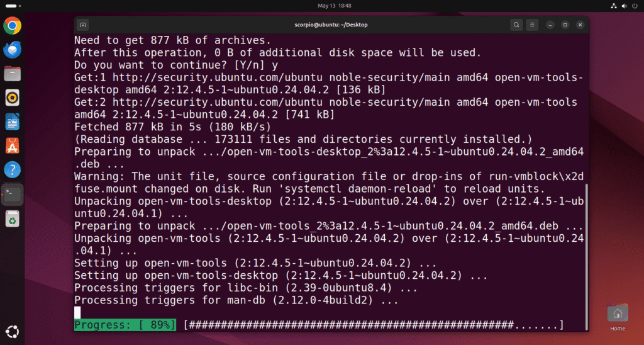
Task: Click the '(Reading database ... 173111 files' line
Action: 303,139
